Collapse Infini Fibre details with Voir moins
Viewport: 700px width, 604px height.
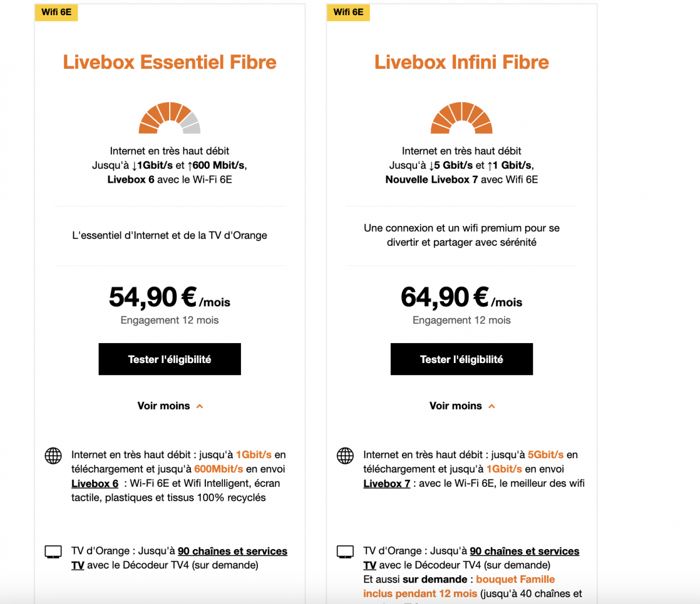461,406
